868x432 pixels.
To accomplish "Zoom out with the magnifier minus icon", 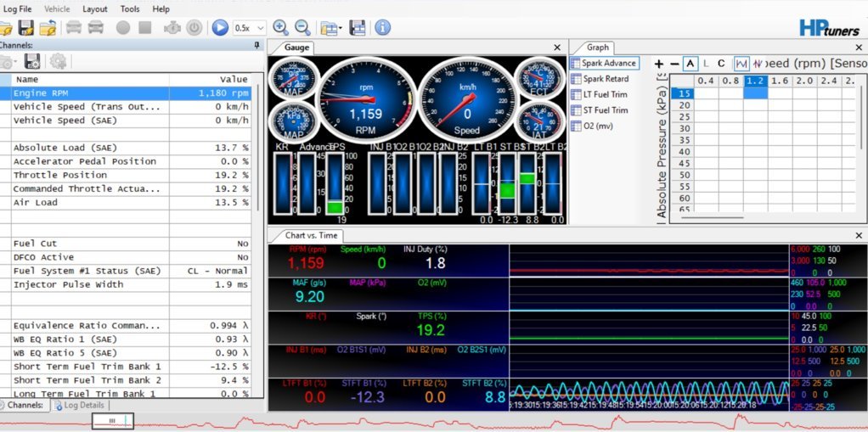I will [302, 28].
